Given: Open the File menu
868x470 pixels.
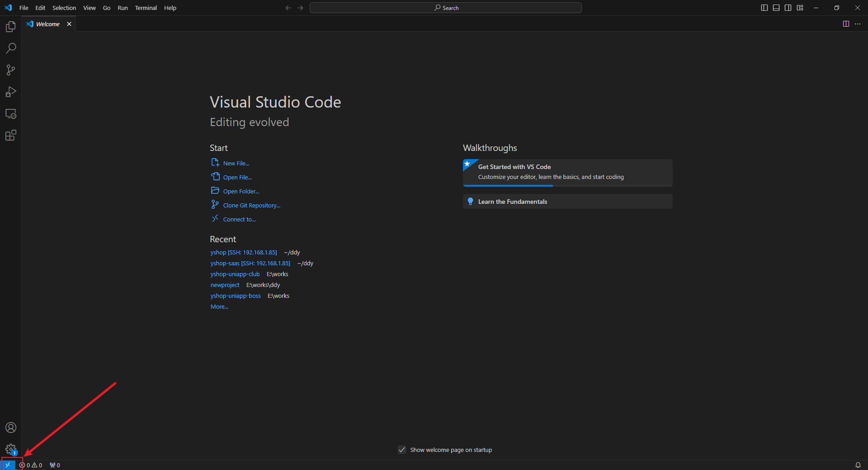Looking at the screenshot, I should [x=24, y=8].
